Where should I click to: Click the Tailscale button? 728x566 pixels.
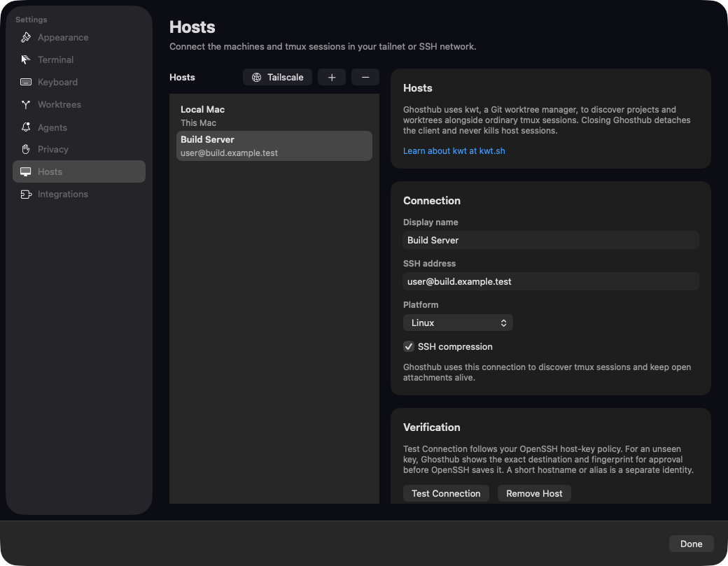(277, 78)
